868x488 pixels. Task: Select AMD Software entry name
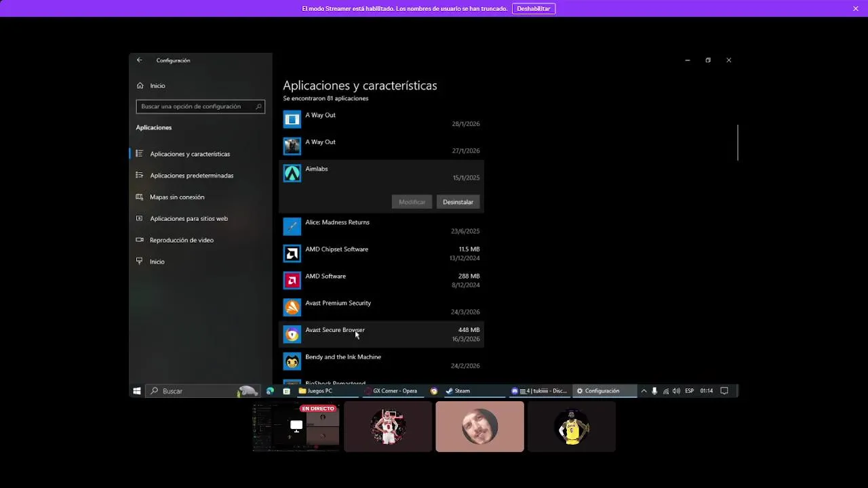tap(325, 277)
